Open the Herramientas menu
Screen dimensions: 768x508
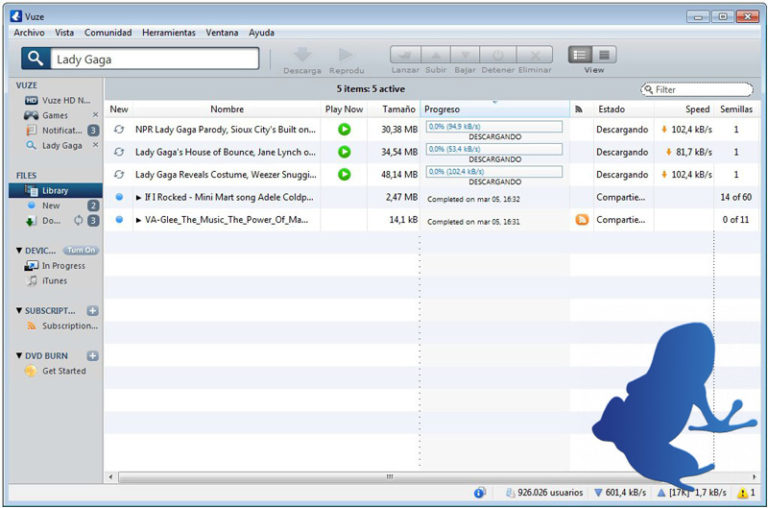pyautogui.click(x=169, y=32)
